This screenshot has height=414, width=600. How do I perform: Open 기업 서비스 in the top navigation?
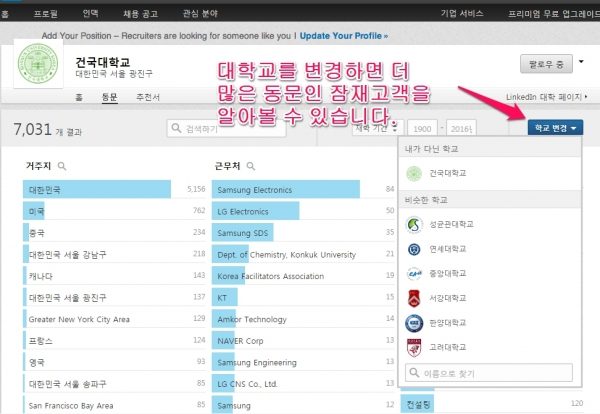tap(462, 14)
